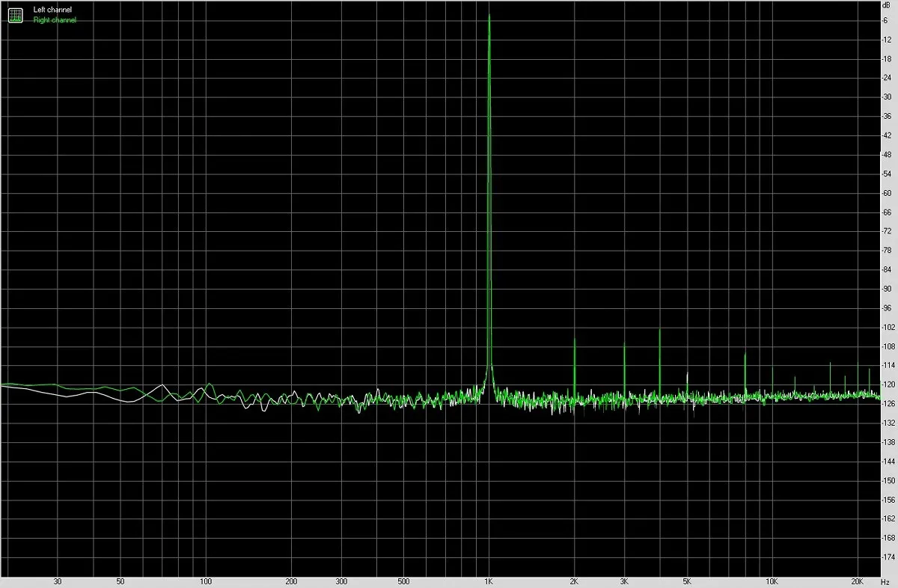The width and height of the screenshot is (898, 588).
Task: Click the "300" frequency axis label
Action: point(341,581)
